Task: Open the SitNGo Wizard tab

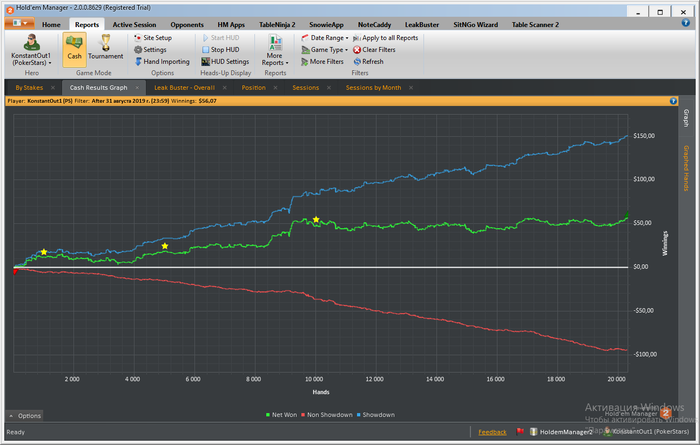Action: pos(475,25)
